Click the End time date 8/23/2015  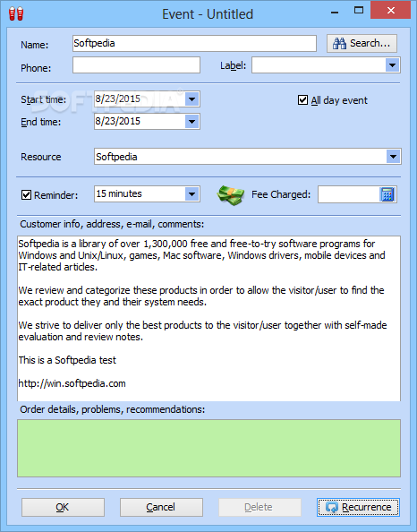tap(117, 121)
